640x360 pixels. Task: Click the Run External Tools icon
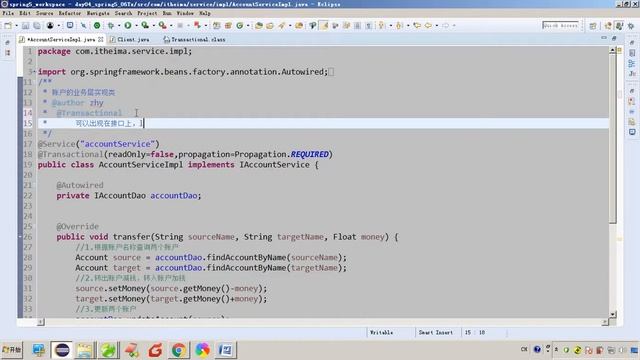(x=162, y=25)
